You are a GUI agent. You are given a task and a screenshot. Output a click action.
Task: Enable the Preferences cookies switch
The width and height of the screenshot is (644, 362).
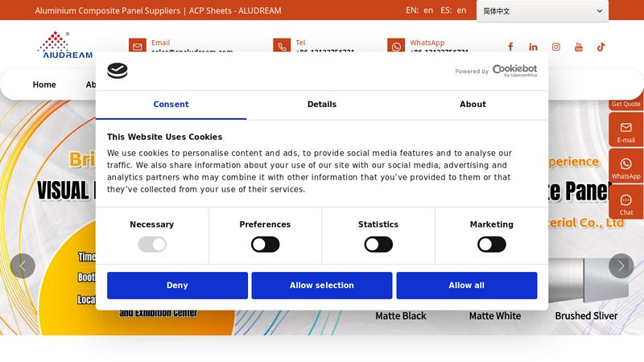pyautogui.click(x=266, y=245)
